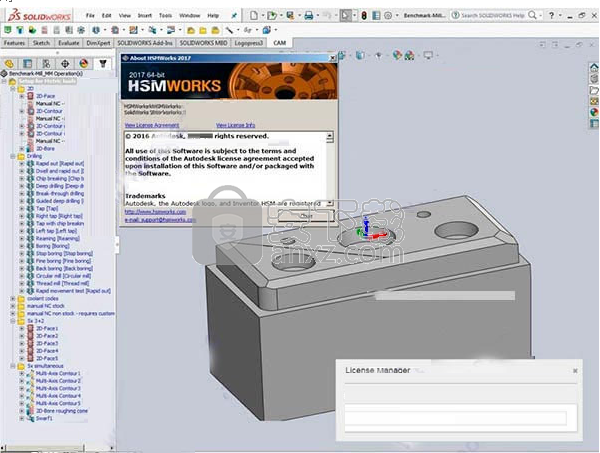This screenshot has width=600, height=453.
Task: Open the dropdown arrow next to Print
Action: coord(318,16)
